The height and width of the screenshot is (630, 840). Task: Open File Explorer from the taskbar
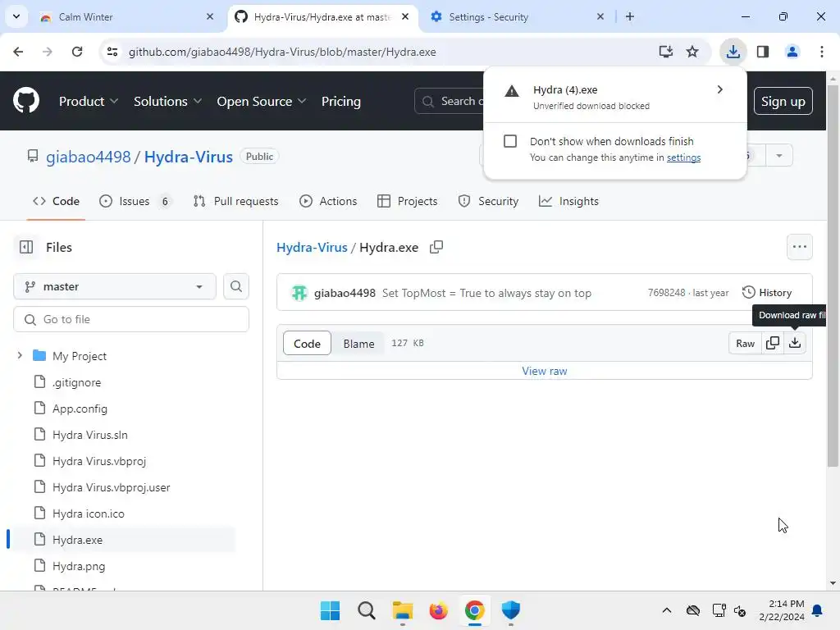402,610
